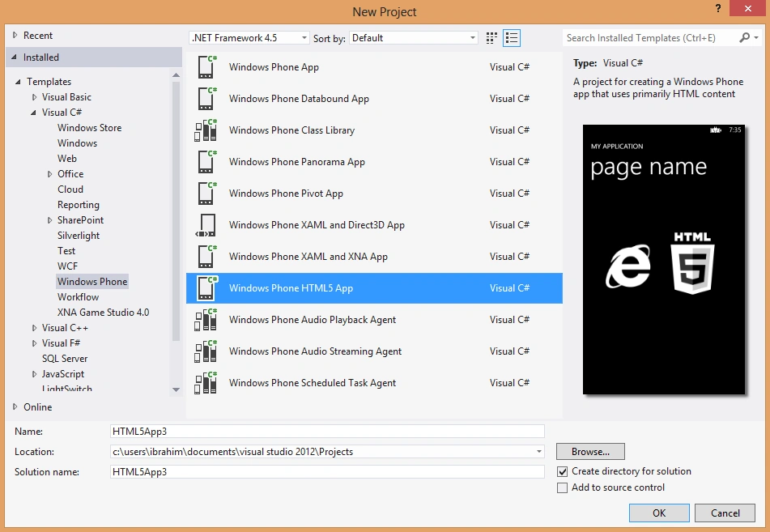770x532 pixels.
Task: Open the .NET Framework version dropdown
Action: (x=249, y=38)
